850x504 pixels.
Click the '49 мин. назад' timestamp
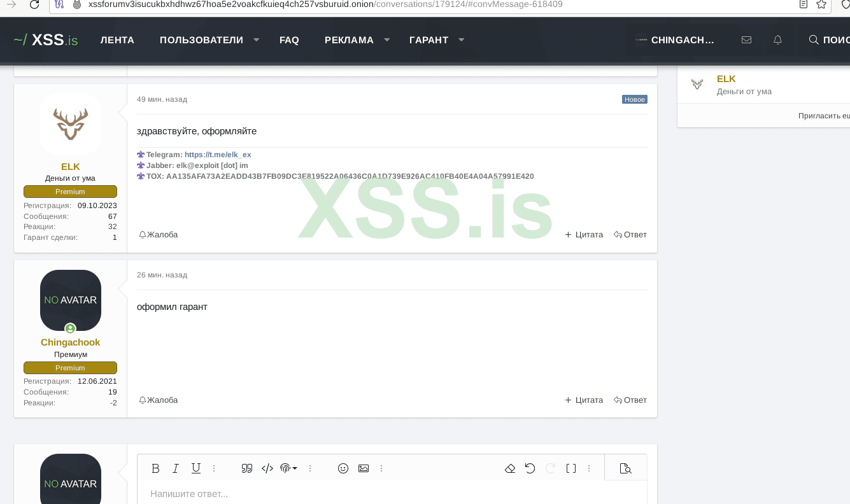point(162,99)
